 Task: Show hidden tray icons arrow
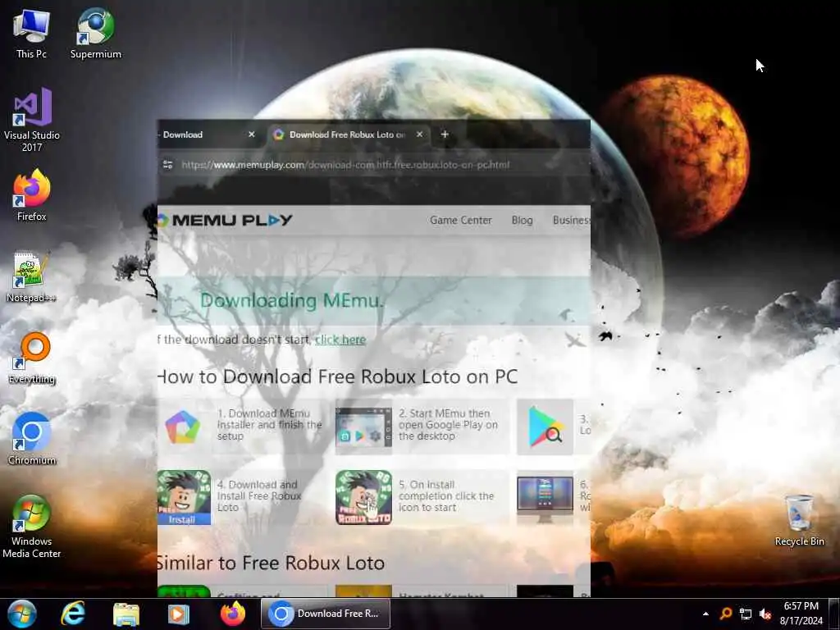click(705, 614)
